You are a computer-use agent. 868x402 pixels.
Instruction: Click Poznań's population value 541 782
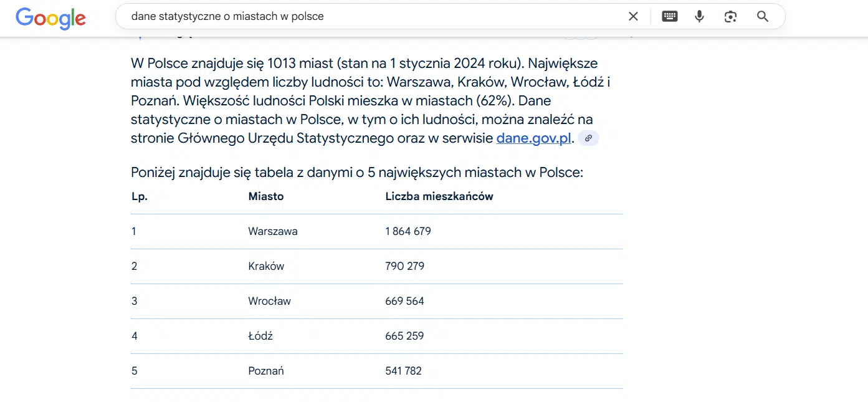404,371
